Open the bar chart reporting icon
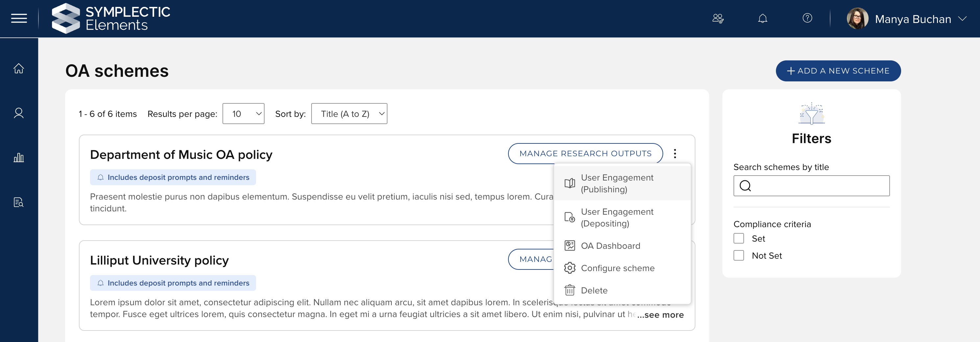Viewport: 980px width, 342px height. 19,157
